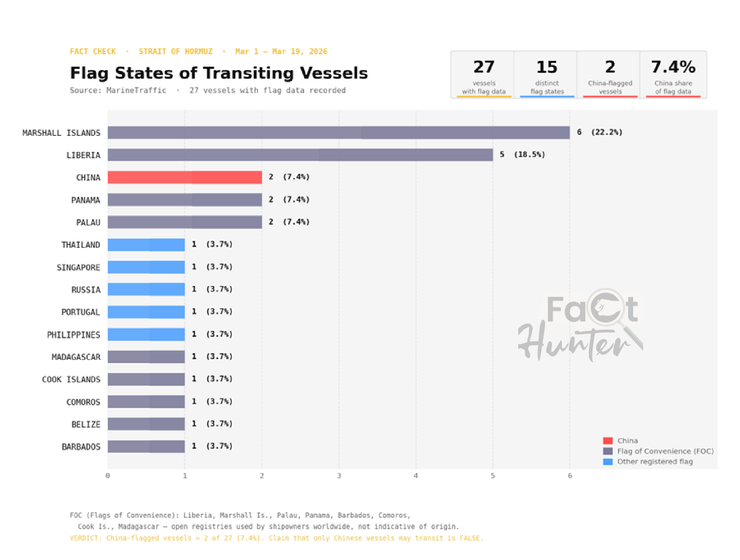Click the Russia bar in the chart
Viewport: 740px width, 560px height.
tap(146, 290)
